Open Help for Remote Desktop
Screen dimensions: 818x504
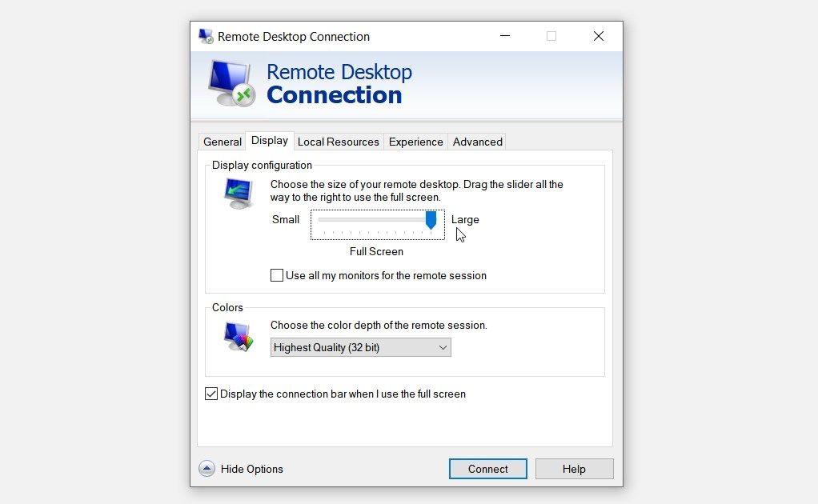tap(574, 469)
